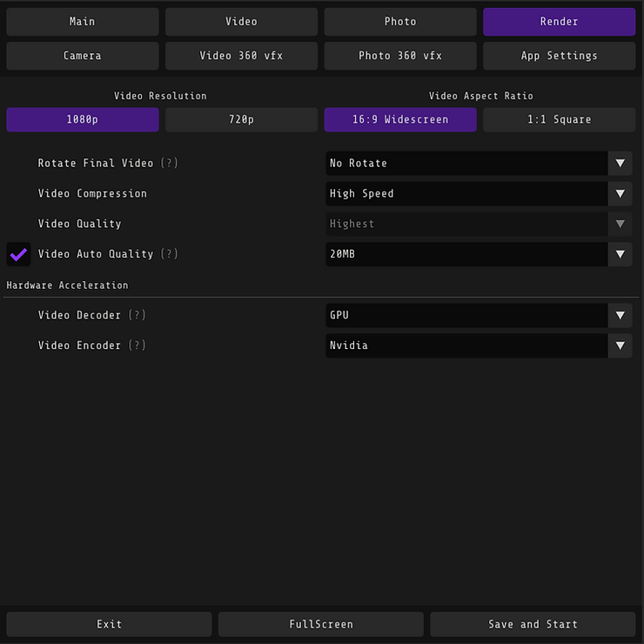Click the arrow beside Nvidia
Viewport: 644px width, 644px height.
coord(620,345)
